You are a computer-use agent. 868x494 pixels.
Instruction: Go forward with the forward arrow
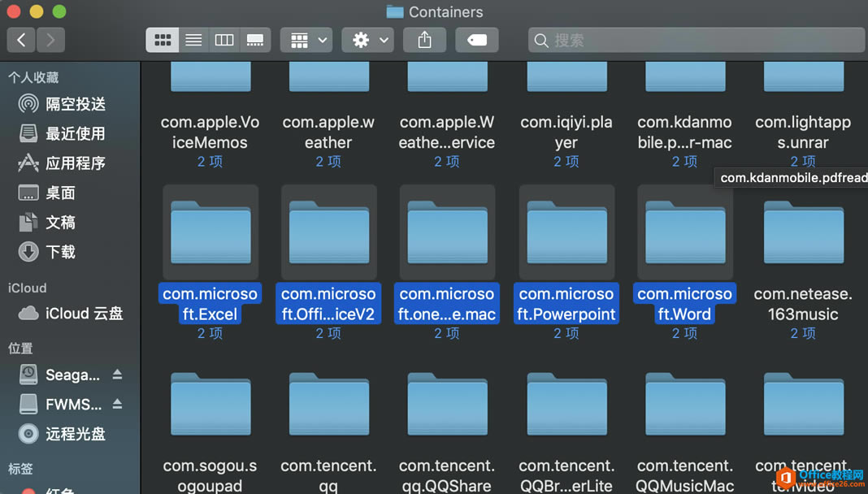point(50,40)
